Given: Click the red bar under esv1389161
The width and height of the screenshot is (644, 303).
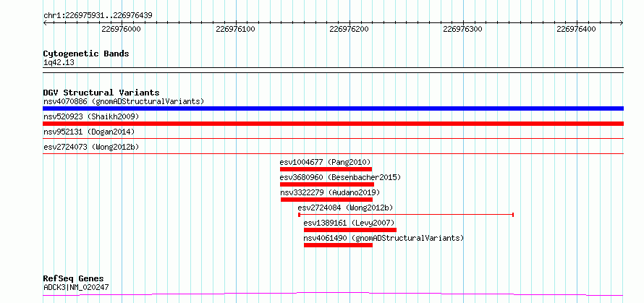Looking at the screenshot, I should 350,230.
